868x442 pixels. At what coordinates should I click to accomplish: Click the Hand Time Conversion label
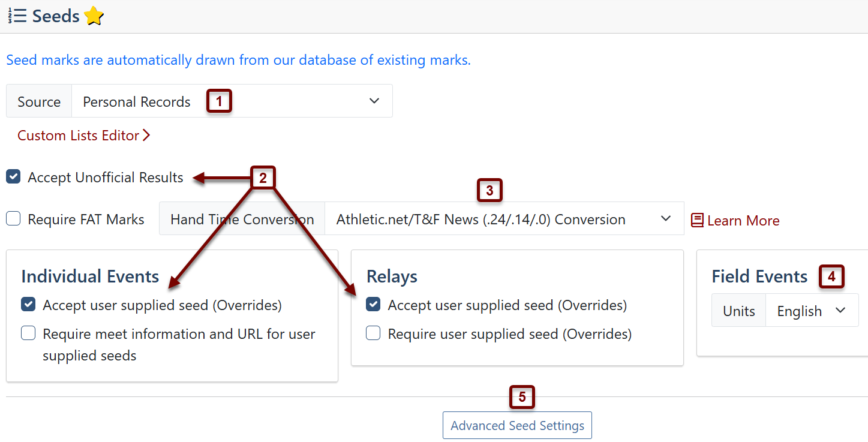[242, 220]
